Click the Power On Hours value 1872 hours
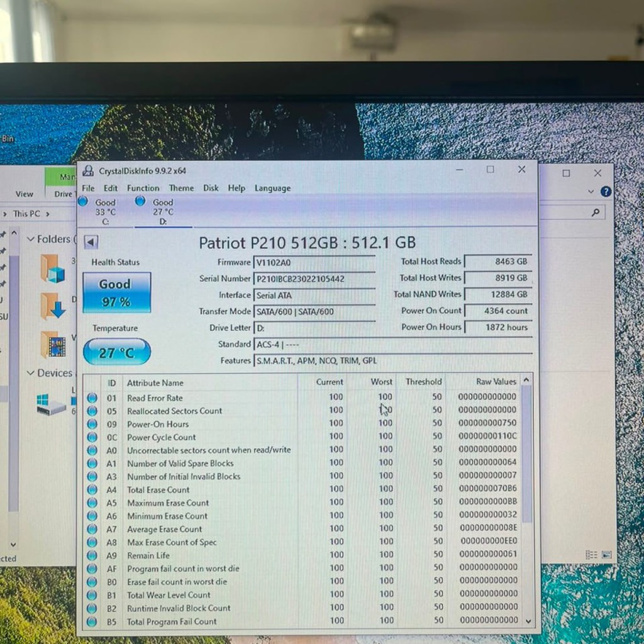The height and width of the screenshot is (644, 644). click(x=498, y=327)
